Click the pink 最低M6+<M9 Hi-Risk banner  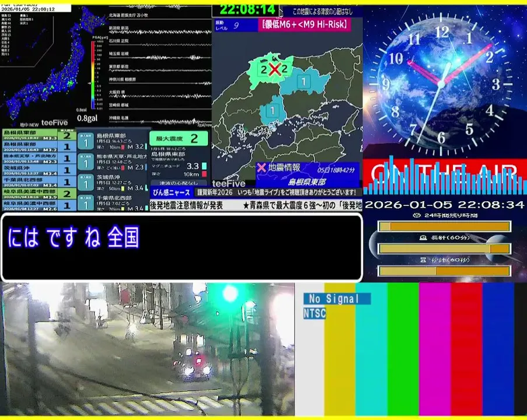click(304, 24)
